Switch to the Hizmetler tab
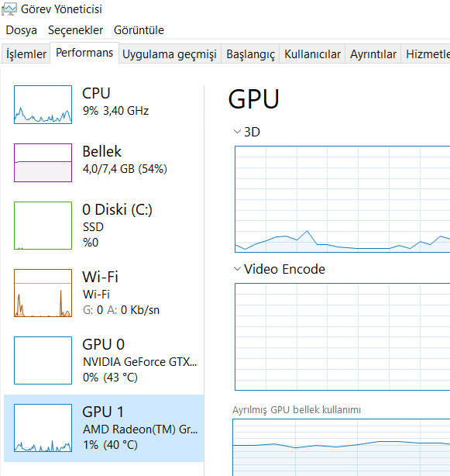 (426, 54)
